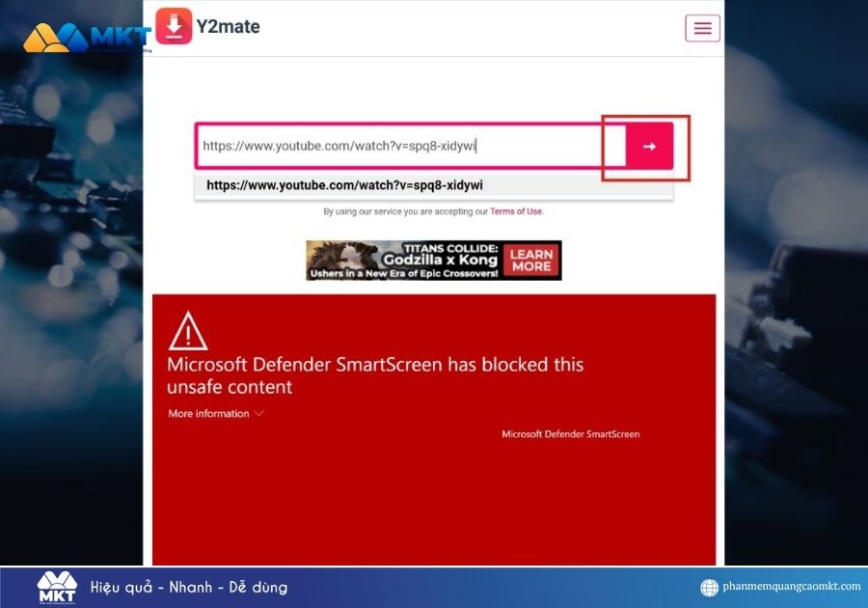Click the warning triangle icon

(188, 331)
